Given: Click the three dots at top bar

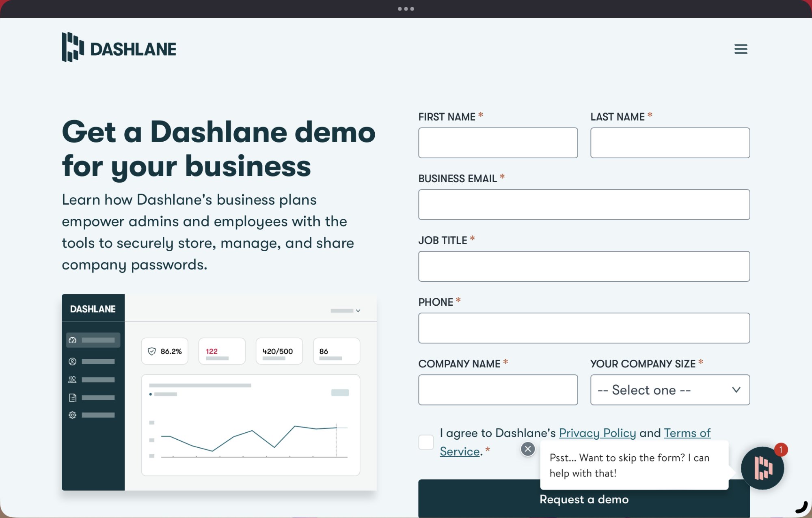Looking at the screenshot, I should pyautogui.click(x=406, y=9).
